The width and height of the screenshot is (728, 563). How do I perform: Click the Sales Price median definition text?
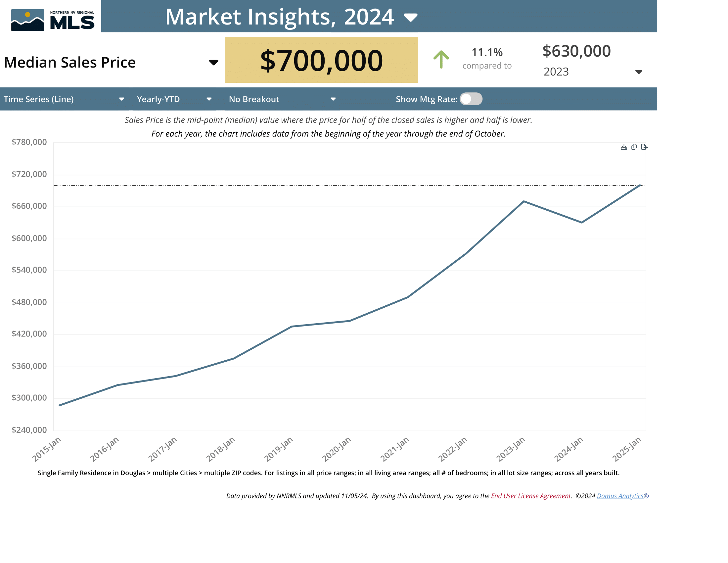[x=328, y=120]
